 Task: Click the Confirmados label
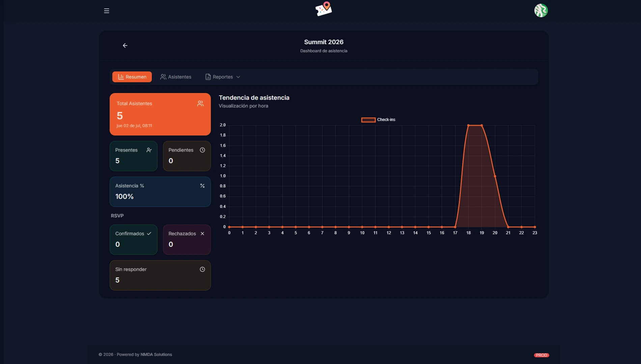pyautogui.click(x=130, y=234)
